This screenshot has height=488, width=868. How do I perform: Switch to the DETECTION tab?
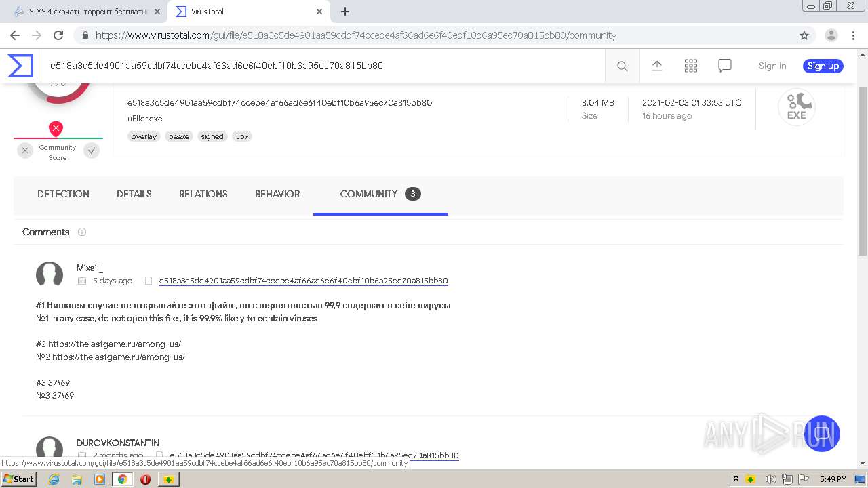tap(63, 194)
